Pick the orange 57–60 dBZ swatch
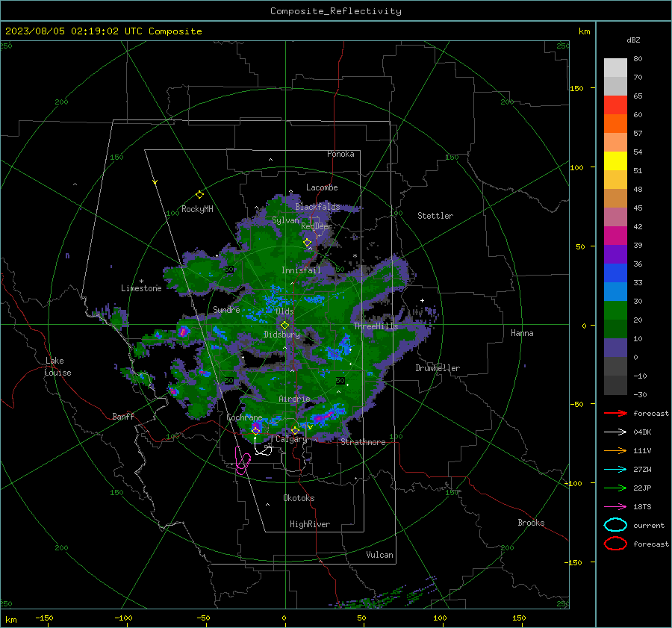 (x=615, y=124)
